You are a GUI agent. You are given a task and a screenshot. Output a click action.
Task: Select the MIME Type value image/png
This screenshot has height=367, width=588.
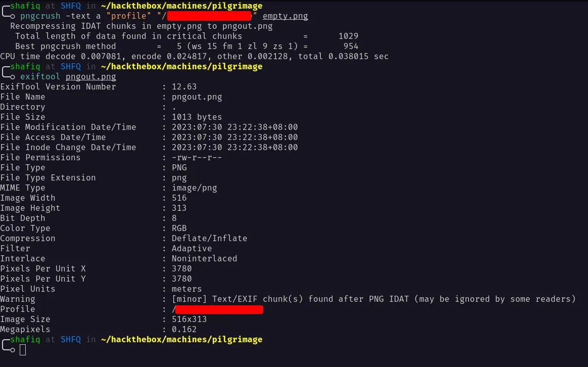coord(194,188)
